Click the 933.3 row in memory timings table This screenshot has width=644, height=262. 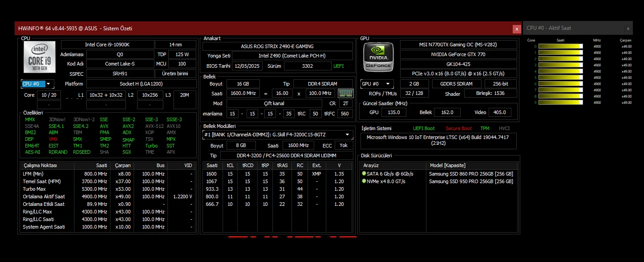tap(278, 189)
